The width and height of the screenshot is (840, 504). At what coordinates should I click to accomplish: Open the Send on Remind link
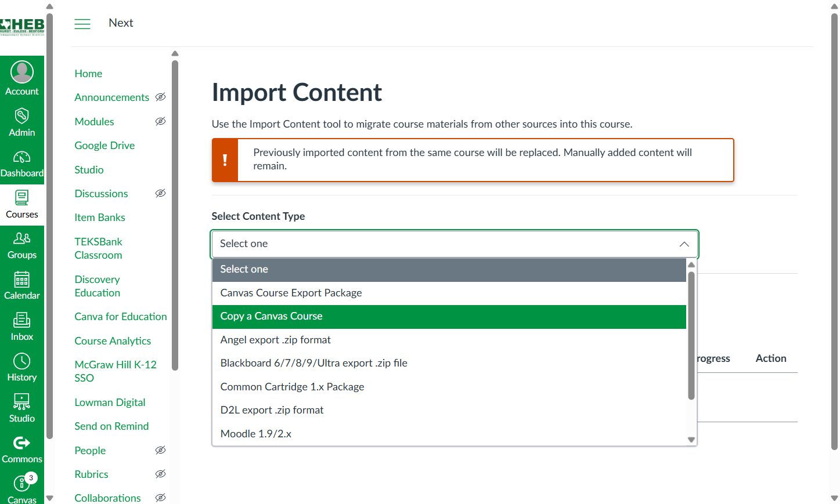point(111,426)
